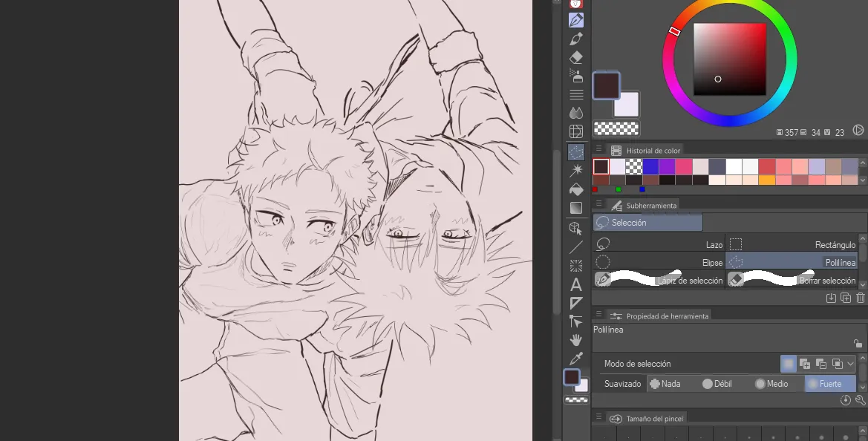Viewport: 868px width, 441px height.
Task: Open the Tamaño del pincel tab
Action: point(646,419)
